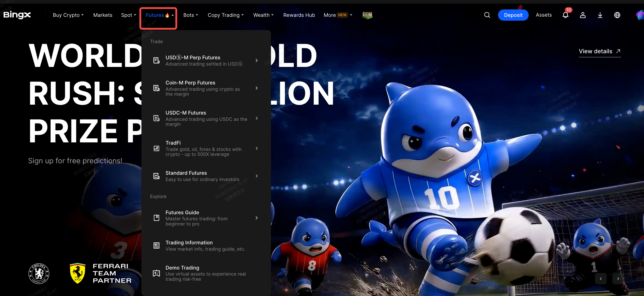Screen dimensions: 644x296
Task: Click the blue Deposit button
Action: tap(513, 15)
